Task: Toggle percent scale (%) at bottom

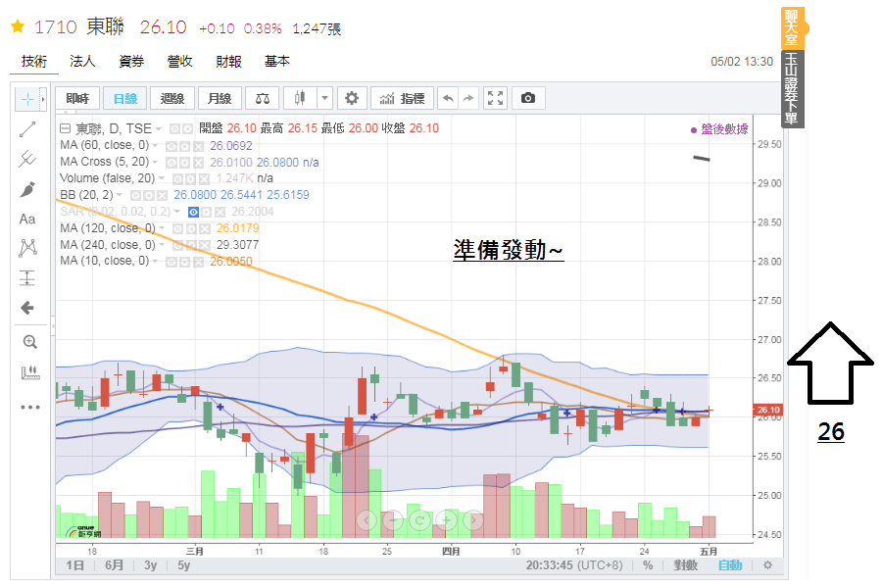Action: (x=648, y=565)
